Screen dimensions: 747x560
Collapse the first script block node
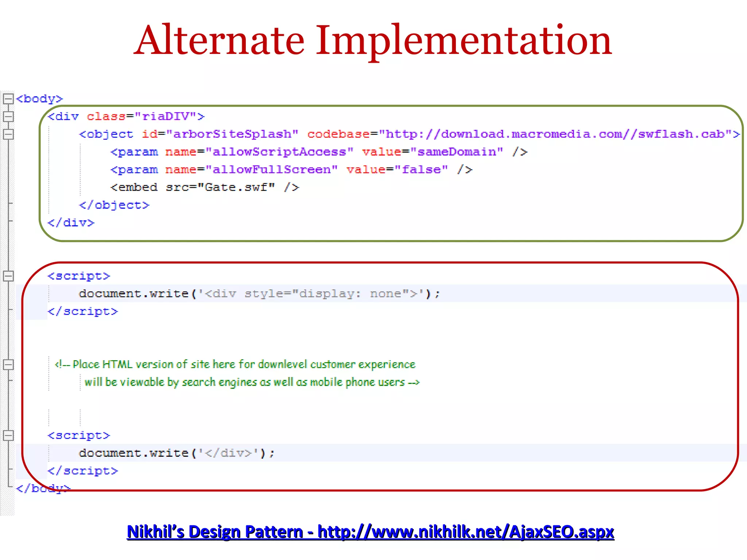8,276
